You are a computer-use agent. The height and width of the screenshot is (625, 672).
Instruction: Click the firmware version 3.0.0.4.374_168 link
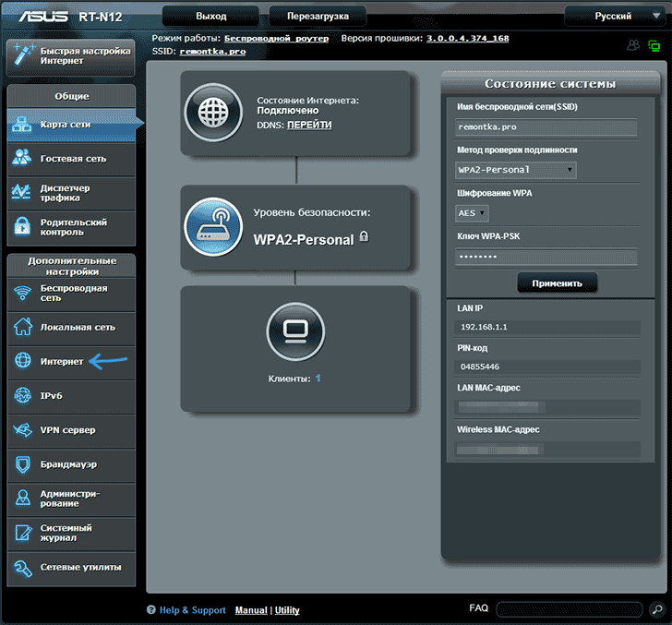pyautogui.click(x=470, y=38)
